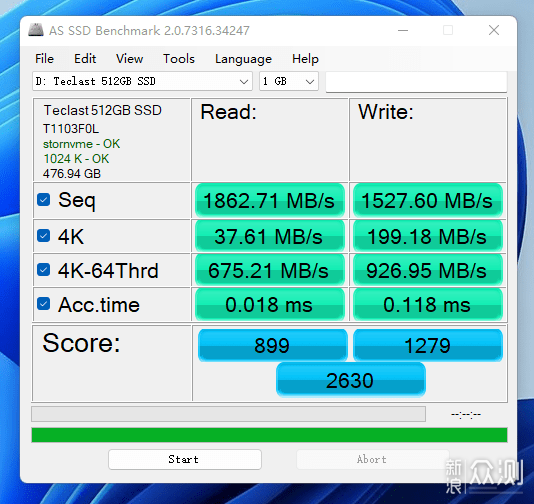The height and width of the screenshot is (504, 534).
Task: Close the AS SSD Benchmark window
Action: (x=494, y=30)
